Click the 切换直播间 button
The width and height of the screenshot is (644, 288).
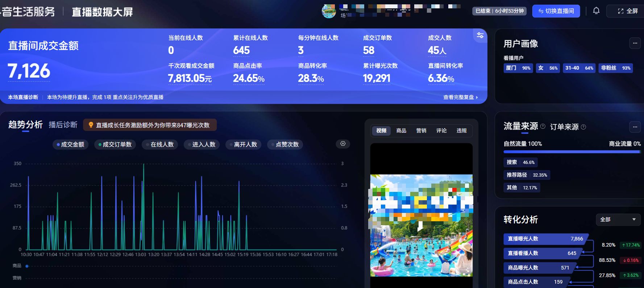[x=556, y=11]
